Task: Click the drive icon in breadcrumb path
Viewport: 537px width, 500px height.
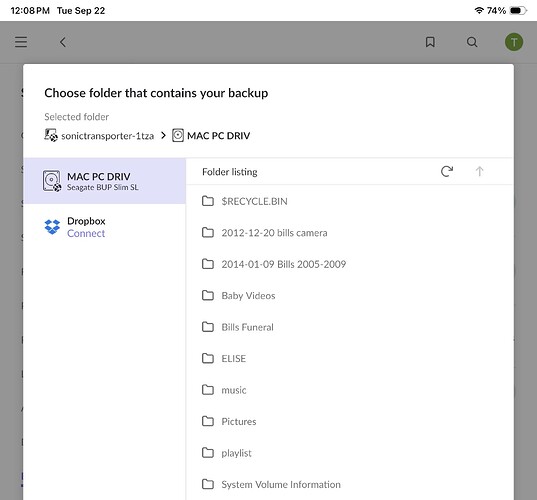Action: click(x=178, y=135)
